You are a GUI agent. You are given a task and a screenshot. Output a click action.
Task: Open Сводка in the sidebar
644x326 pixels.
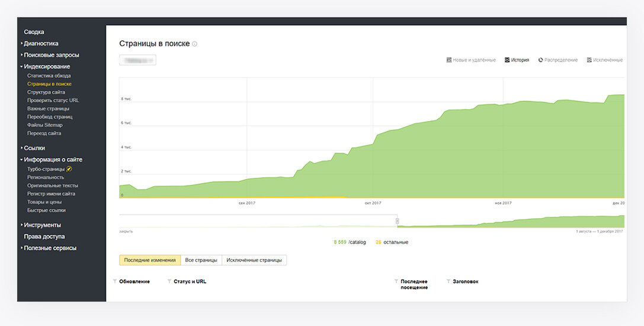(x=34, y=31)
